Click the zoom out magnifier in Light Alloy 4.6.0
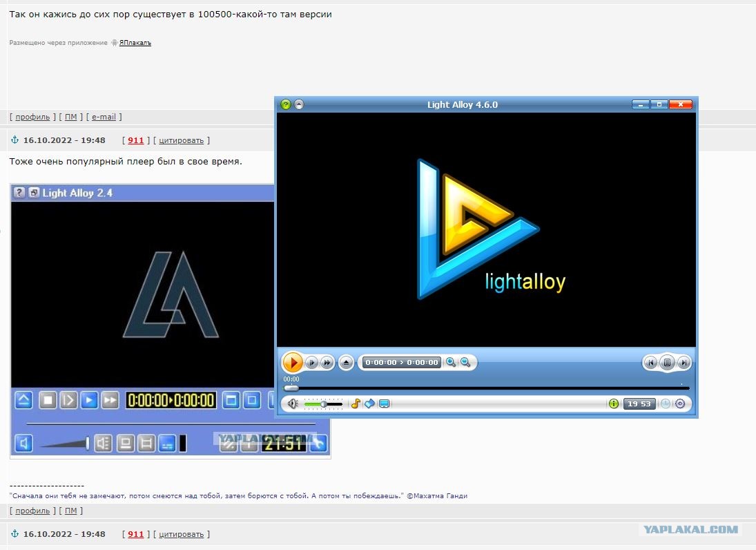The height and width of the screenshot is (550, 756). coord(465,362)
